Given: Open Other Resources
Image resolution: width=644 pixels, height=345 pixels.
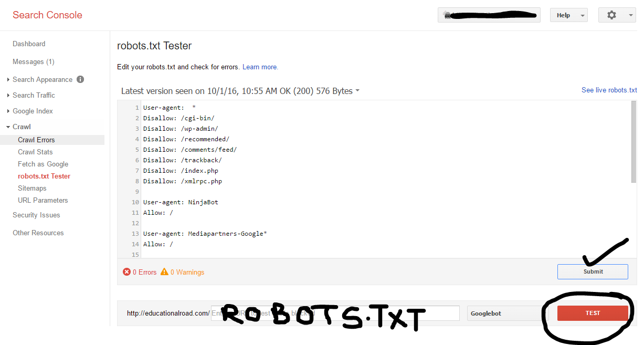Looking at the screenshot, I should point(38,233).
